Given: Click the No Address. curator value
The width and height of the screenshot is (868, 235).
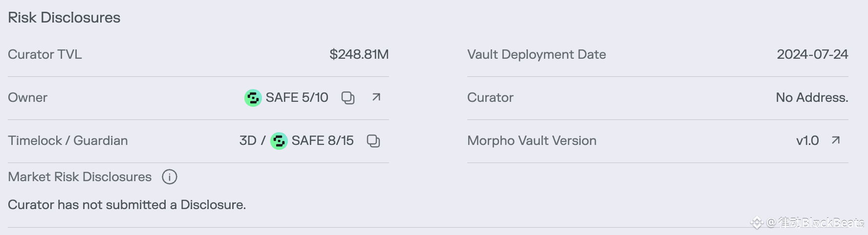Looking at the screenshot, I should [x=812, y=97].
